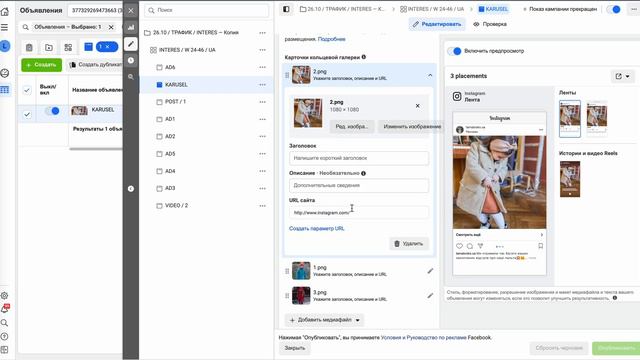Open the table view icon in sidebar
This screenshot has width=640, height=360.
click(x=4, y=90)
